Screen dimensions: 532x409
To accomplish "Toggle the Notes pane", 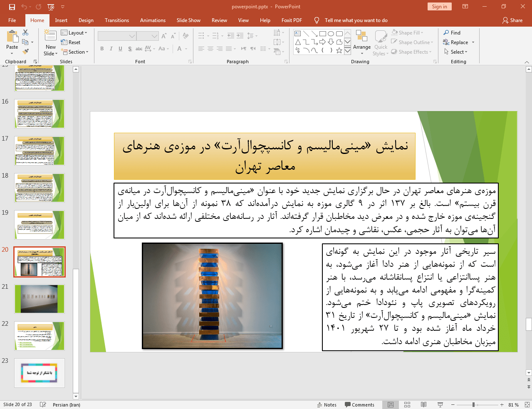I will point(327,405).
